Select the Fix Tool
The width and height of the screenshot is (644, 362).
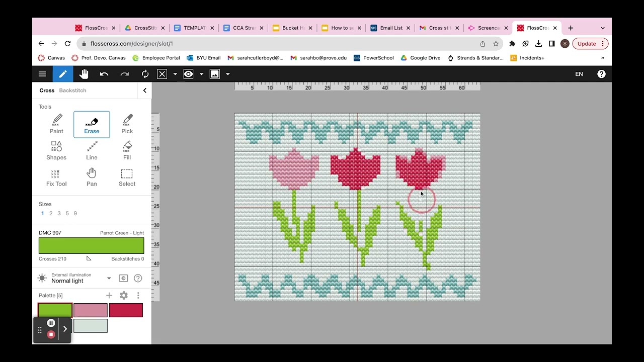point(56,177)
